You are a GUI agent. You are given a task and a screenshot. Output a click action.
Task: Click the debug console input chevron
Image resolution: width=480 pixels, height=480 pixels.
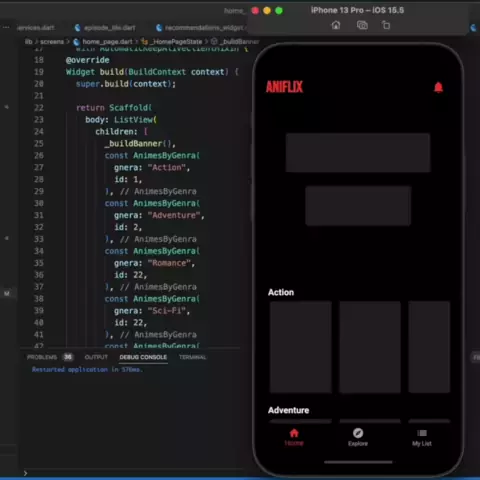25,473
